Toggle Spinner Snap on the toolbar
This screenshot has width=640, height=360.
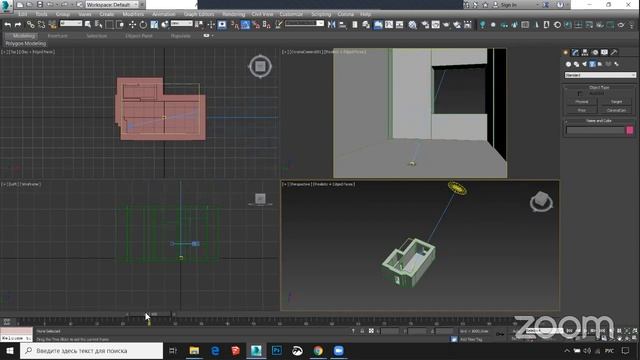coord(267,24)
